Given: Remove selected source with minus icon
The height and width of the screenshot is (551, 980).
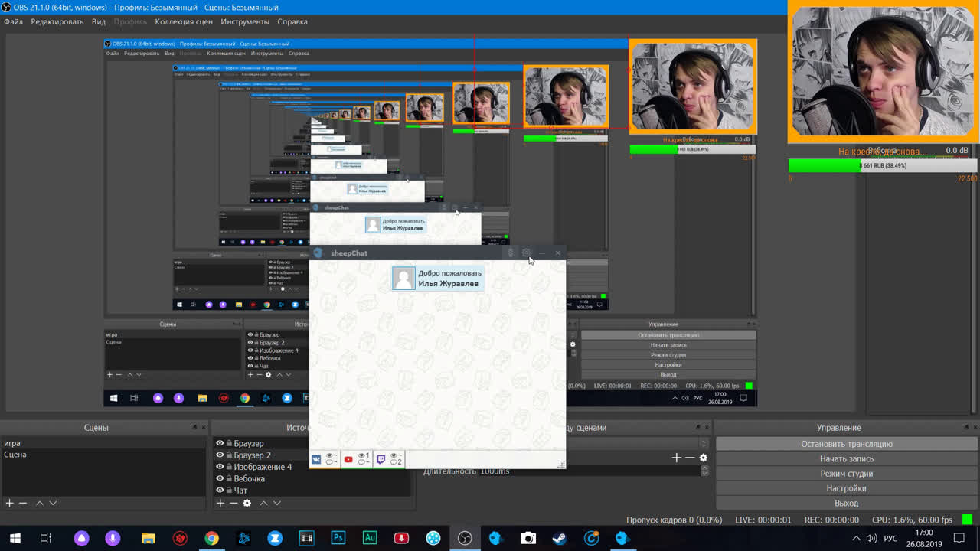Looking at the screenshot, I should (233, 503).
